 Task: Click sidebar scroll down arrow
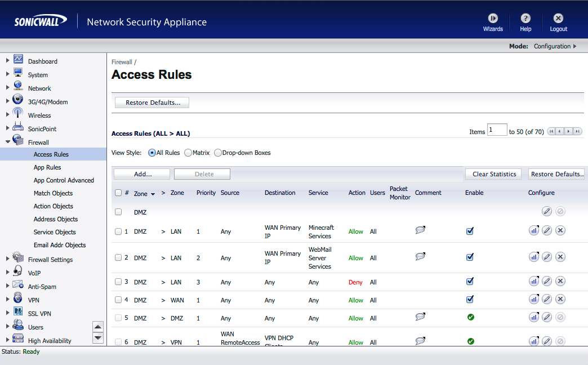[x=98, y=338]
